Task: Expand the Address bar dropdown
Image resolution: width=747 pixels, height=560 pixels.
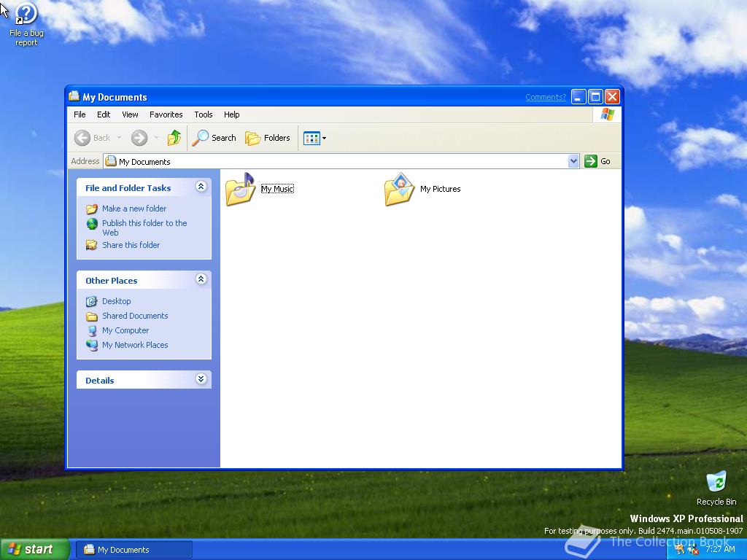Action: (x=573, y=161)
